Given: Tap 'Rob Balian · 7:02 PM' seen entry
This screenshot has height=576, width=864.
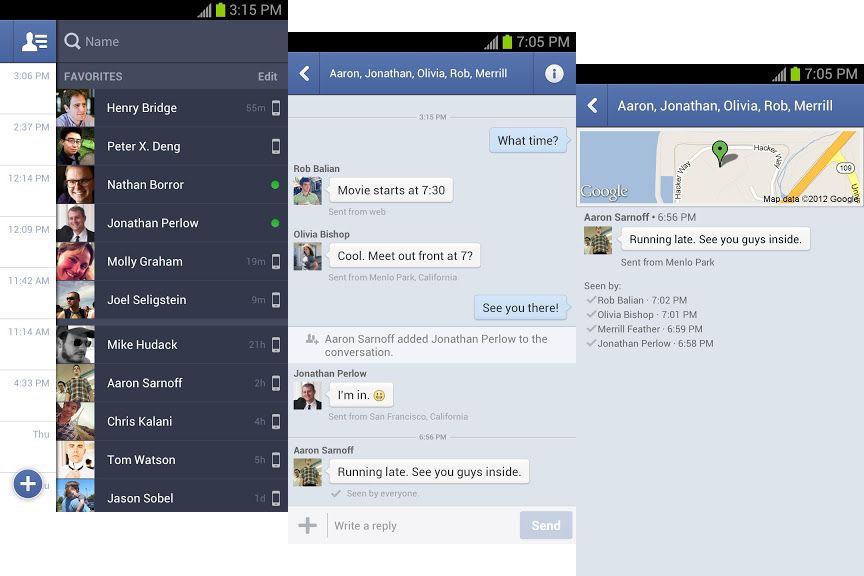Looking at the screenshot, I should pos(637,300).
